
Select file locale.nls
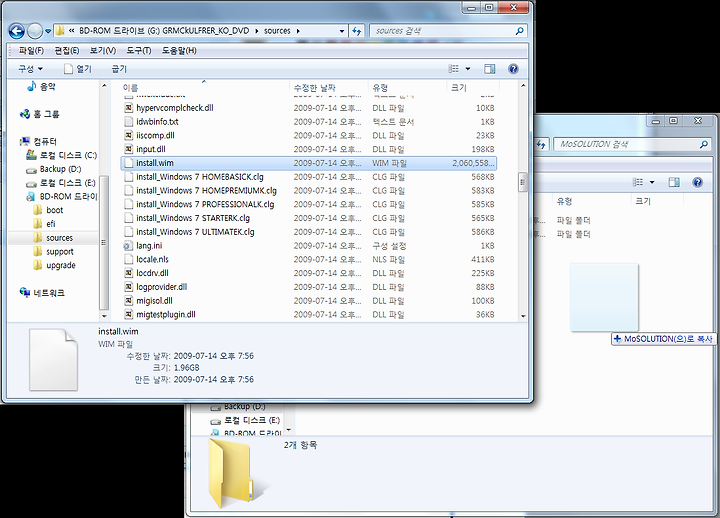click(x=309, y=259)
